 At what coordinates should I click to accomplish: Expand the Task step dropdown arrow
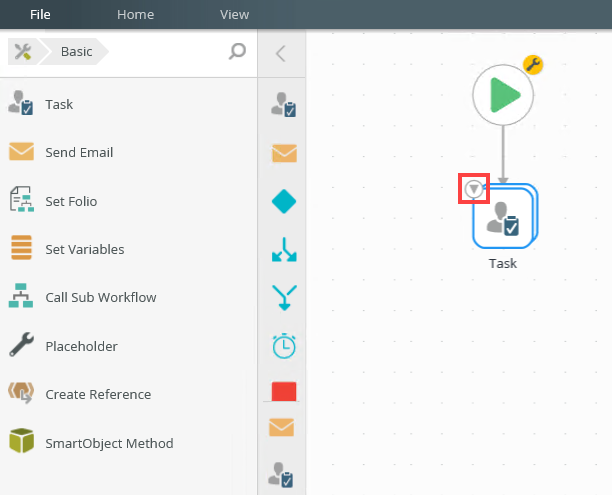pyautogui.click(x=474, y=189)
